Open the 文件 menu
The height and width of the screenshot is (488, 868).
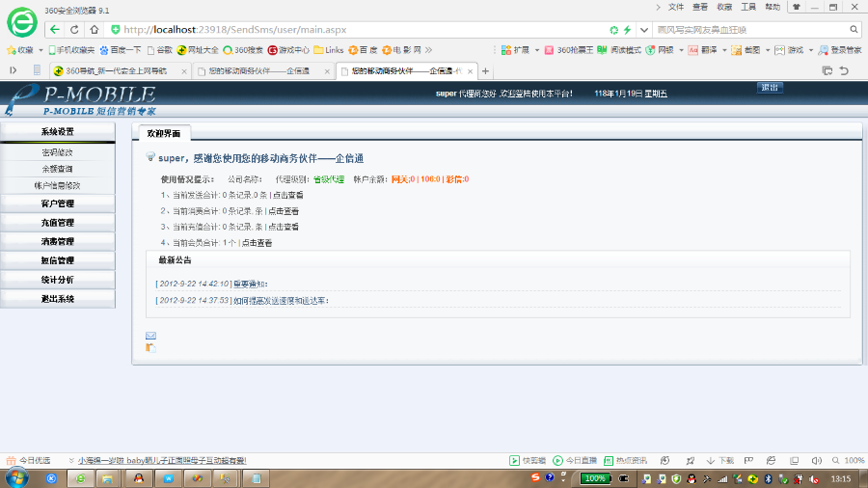pyautogui.click(x=676, y=7)
